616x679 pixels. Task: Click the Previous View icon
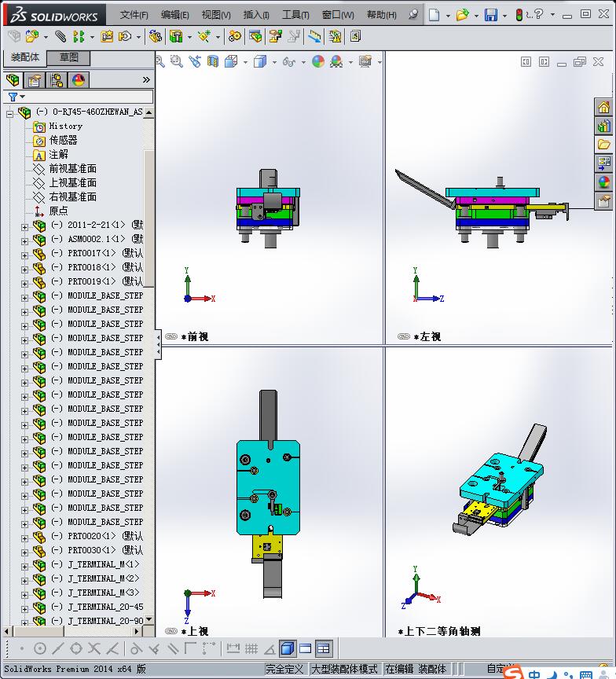(x=195, y=61)
